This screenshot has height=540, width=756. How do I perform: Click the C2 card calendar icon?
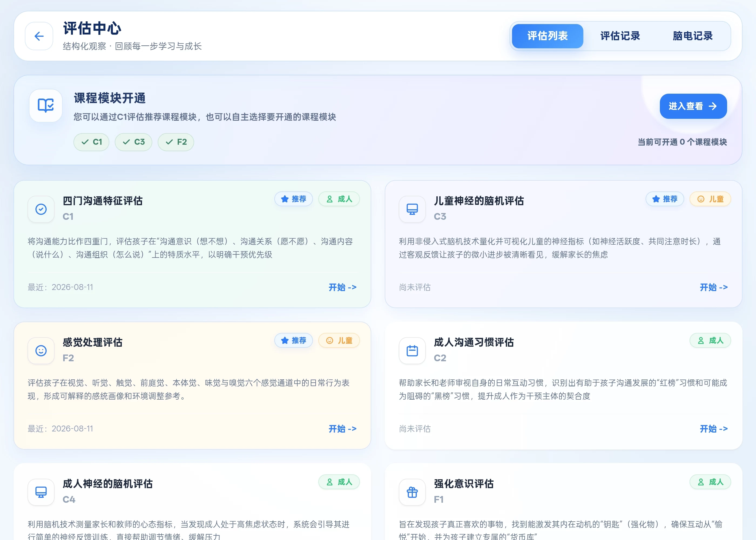412,351
